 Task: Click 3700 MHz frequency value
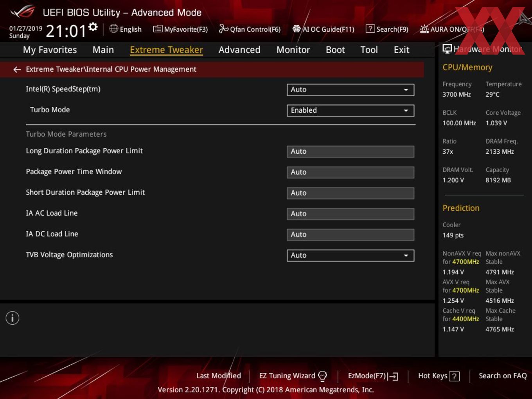click(x=457, y=94)
